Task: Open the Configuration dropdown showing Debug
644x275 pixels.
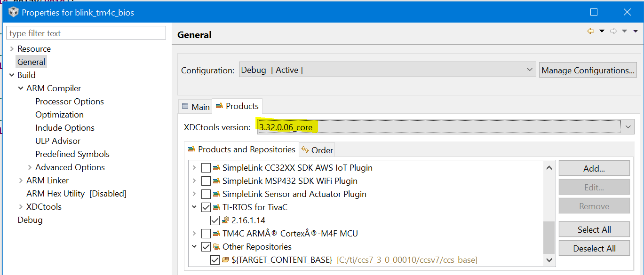Action: [530, 70]
